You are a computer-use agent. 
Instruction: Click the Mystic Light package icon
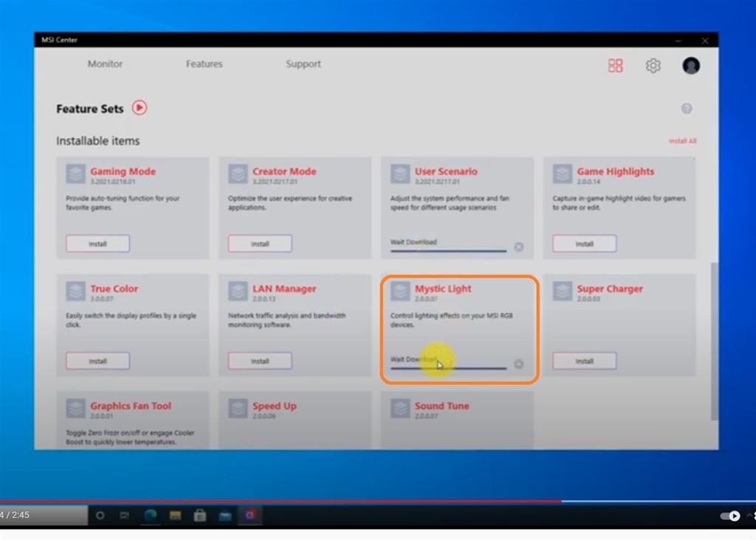click(400, 291)
